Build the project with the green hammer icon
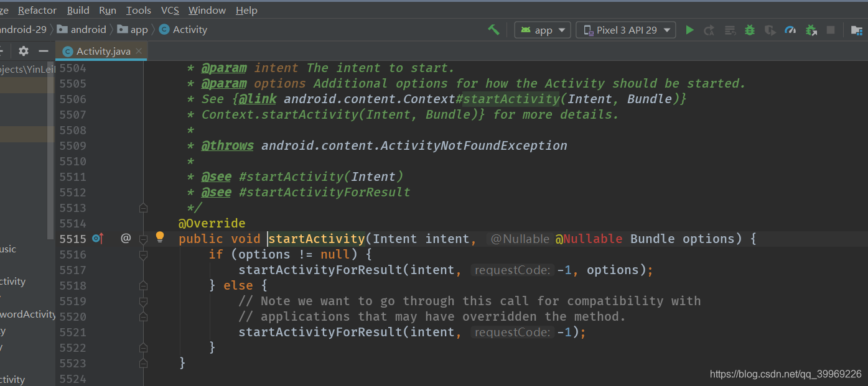The height and width of the screenshot is (386, 868). click(493, 29)
